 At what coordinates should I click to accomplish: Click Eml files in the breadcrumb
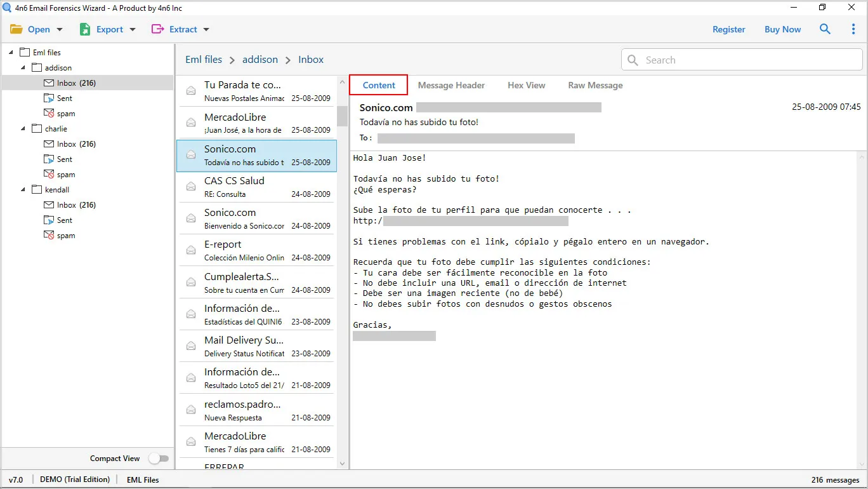[x=204, y=60]
